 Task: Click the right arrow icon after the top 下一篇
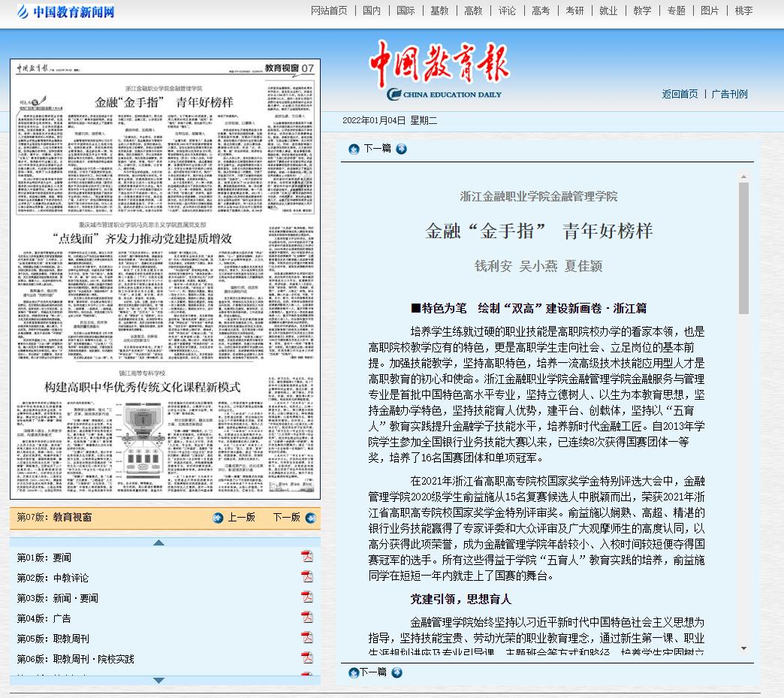(401, 149)
